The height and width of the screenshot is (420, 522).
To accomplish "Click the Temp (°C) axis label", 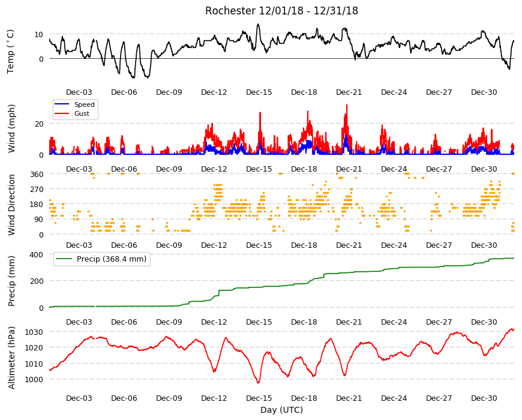I will coord(11,52).
